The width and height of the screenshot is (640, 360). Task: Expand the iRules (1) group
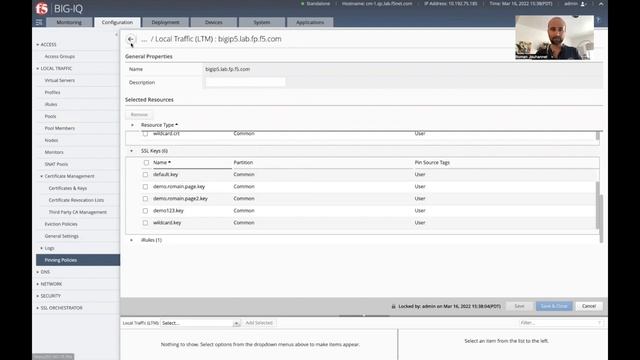pos(131,240)
